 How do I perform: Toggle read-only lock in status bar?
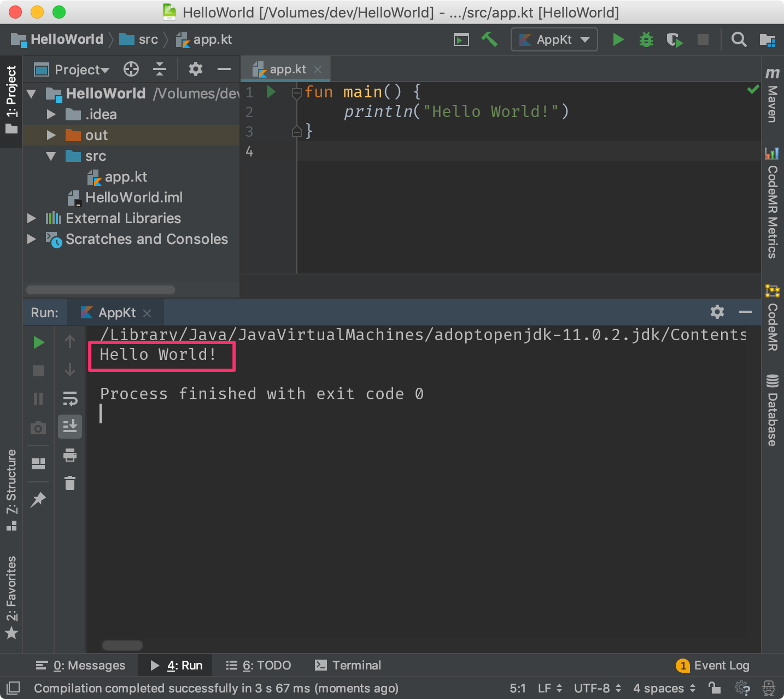(x=714, y=688)
